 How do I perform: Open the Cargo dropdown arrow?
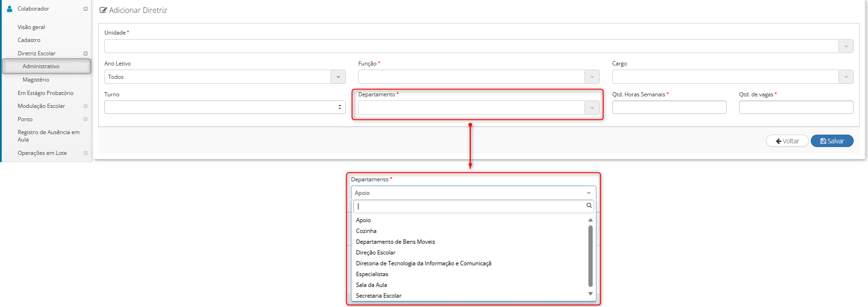point(846,77)
